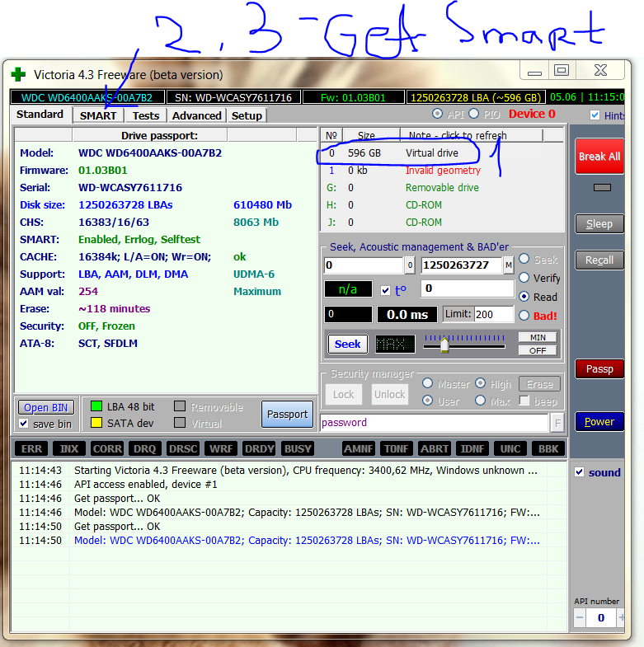Image resolution: width=644 pixels, height=647 pixels.
Task: Click the blue Power button
Action: pos(599,422)
